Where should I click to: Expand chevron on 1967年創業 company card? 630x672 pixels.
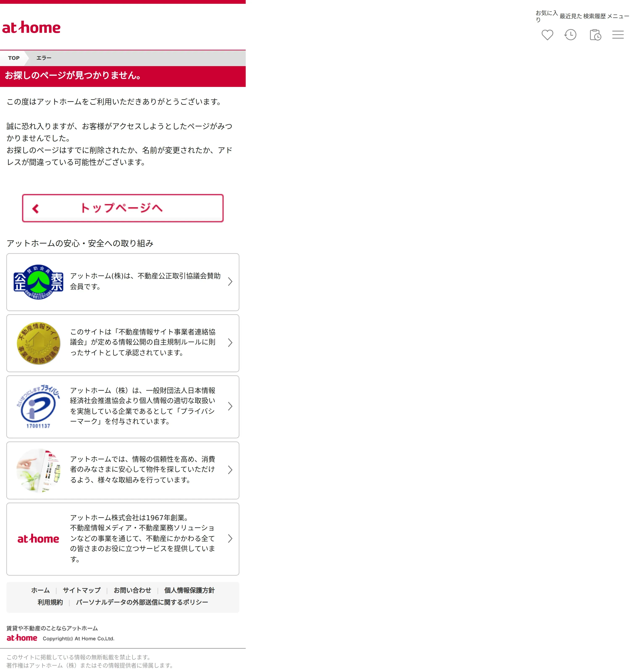coord(230,538)
